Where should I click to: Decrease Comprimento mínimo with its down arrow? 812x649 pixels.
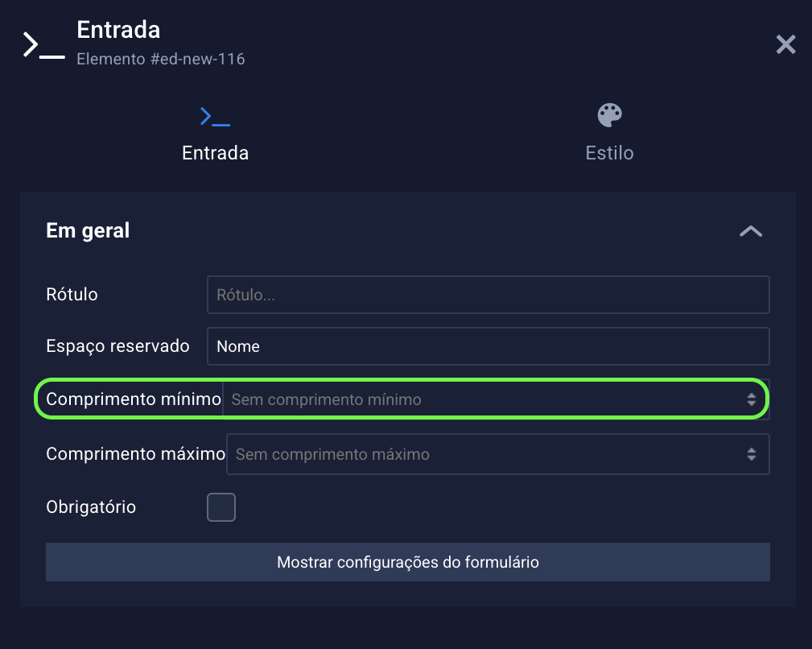coord(752,403)
